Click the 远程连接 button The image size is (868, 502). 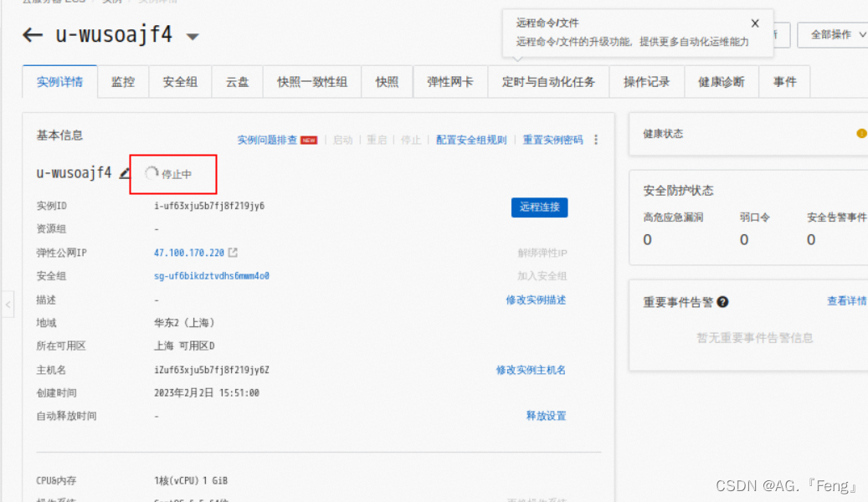(x=539, y=207)
